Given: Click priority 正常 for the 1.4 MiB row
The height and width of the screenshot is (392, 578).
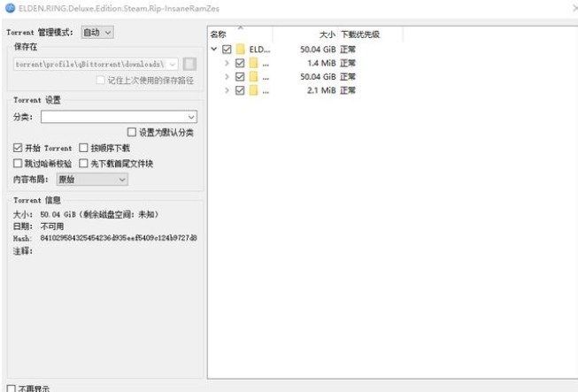Looking at the screenshot, I should (x=348, y=63).
